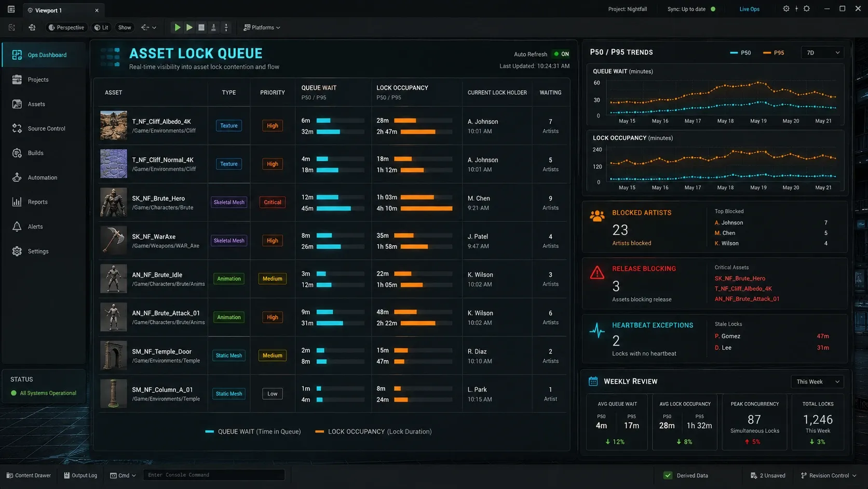Expand the Platforms dropdown
This screenshot has height=489, width=868.
point(262,28)
